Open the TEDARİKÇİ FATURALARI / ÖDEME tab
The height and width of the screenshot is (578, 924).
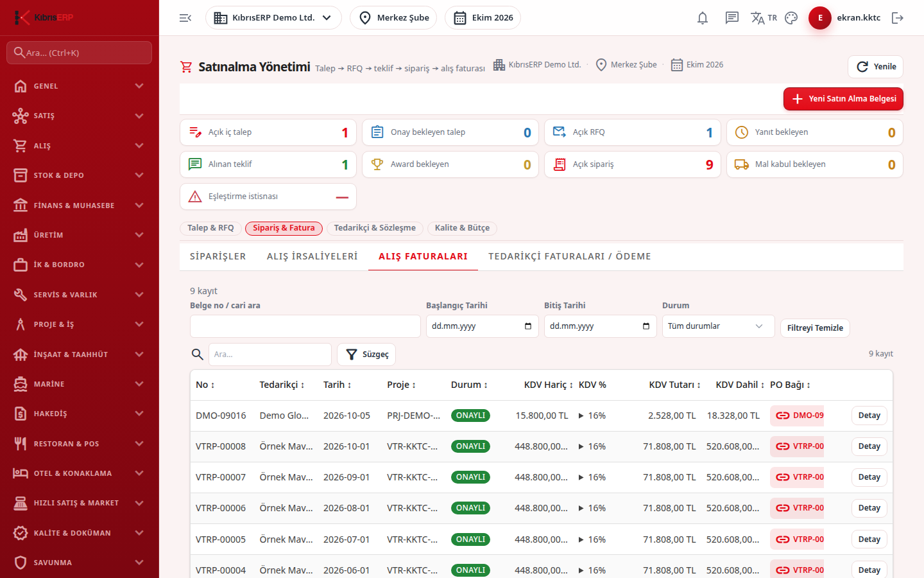pyautogui.click(x=570, y=256)
